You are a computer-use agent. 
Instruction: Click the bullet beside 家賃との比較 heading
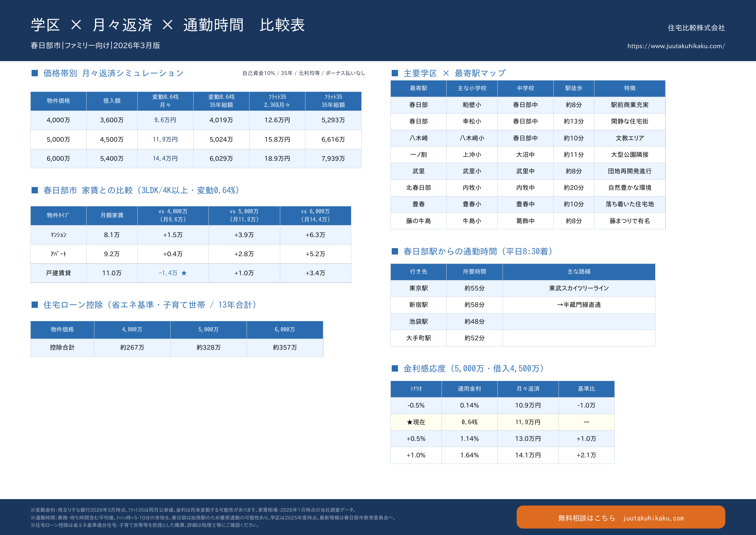pos(35,190)
